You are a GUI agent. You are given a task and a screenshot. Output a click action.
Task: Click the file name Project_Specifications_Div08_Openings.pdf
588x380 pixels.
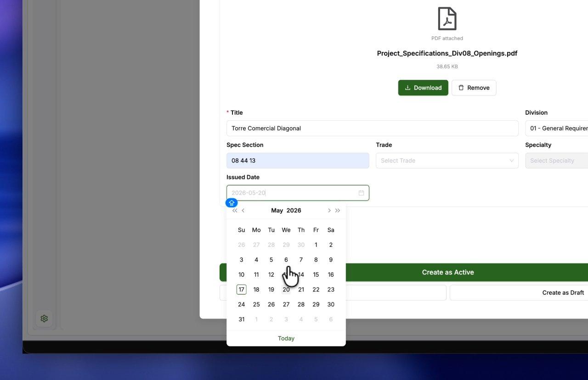tap(447, 53)
